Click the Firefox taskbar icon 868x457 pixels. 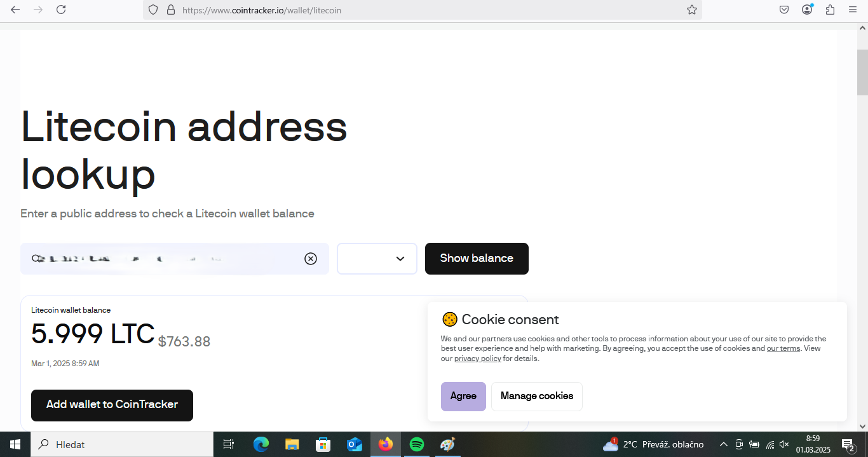pos(386,444)
